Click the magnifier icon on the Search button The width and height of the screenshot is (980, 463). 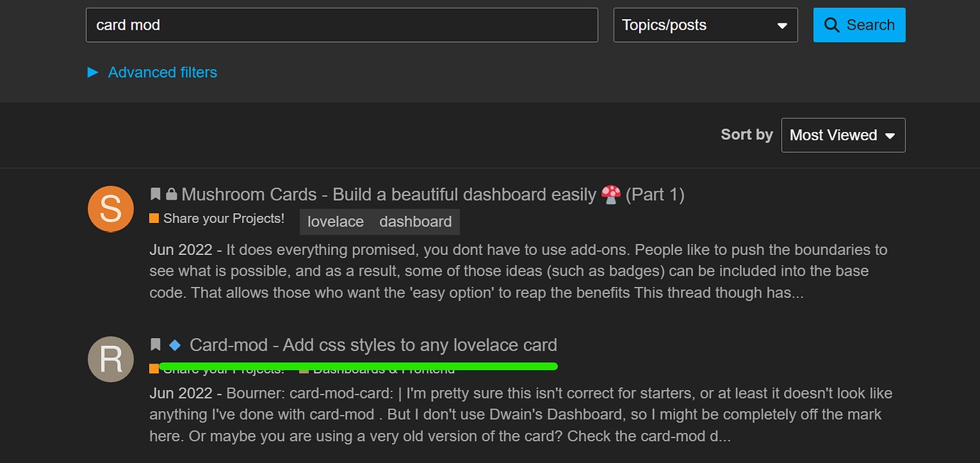pyautogui.click(x=832, y=24)
